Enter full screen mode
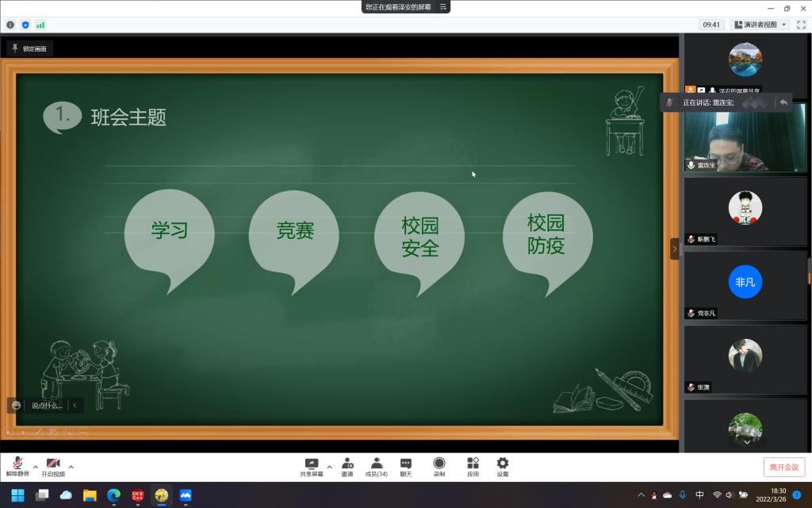The image size is (812, 508). pos(800,25)
